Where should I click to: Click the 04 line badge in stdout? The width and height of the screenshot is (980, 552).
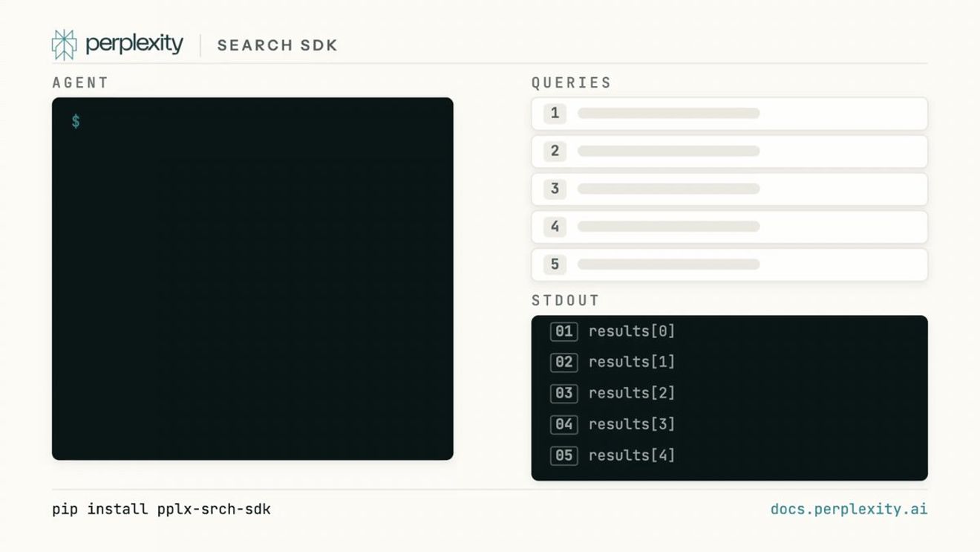click(x=564, y=424)
